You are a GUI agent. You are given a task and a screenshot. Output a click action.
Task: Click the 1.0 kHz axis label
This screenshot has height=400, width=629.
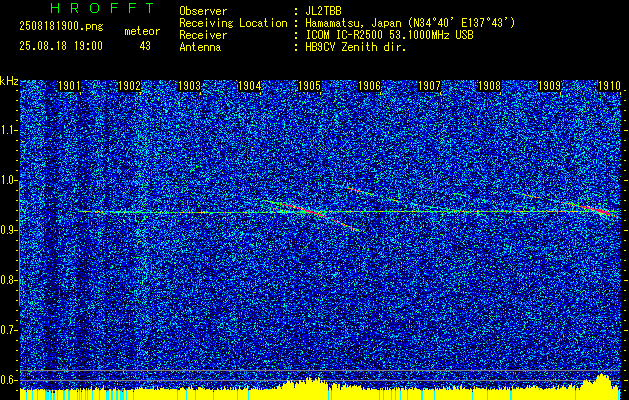[9, 180]
